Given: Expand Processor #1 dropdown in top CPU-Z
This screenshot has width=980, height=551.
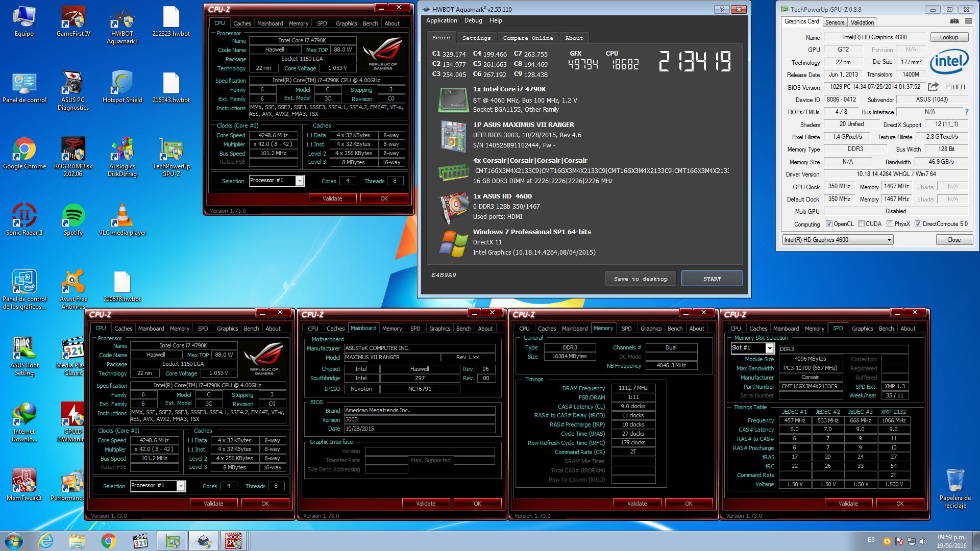Looking at the screenshot, I should tap(300, 181).
